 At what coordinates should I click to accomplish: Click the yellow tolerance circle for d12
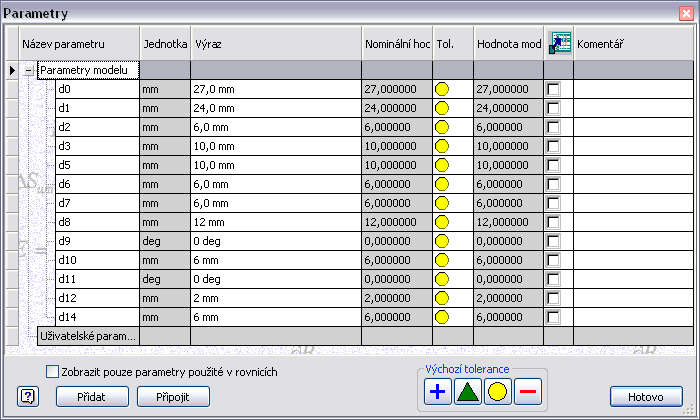pos(442,298)
